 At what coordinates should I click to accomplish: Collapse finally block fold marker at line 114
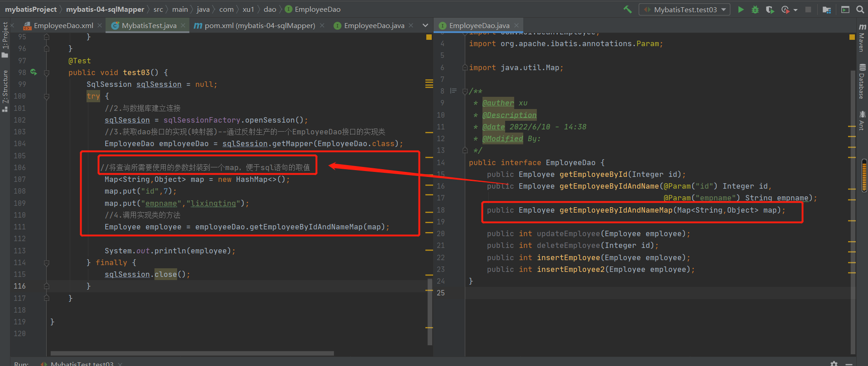[x=46, y=262]
